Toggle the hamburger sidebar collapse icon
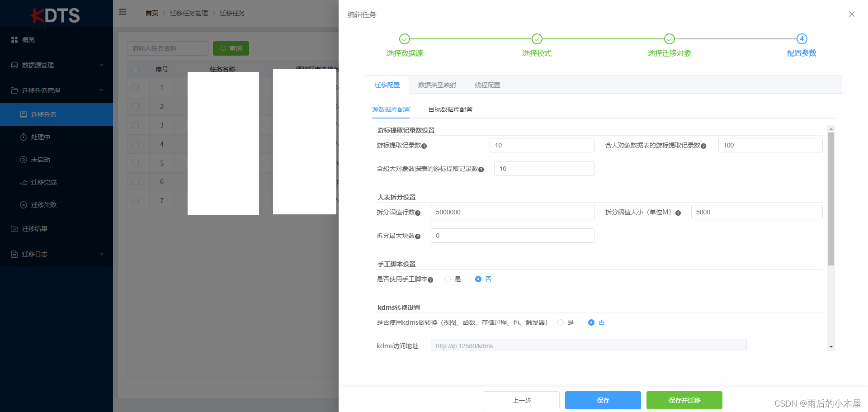Screen dimensions: 868x412 pos(123,12)
